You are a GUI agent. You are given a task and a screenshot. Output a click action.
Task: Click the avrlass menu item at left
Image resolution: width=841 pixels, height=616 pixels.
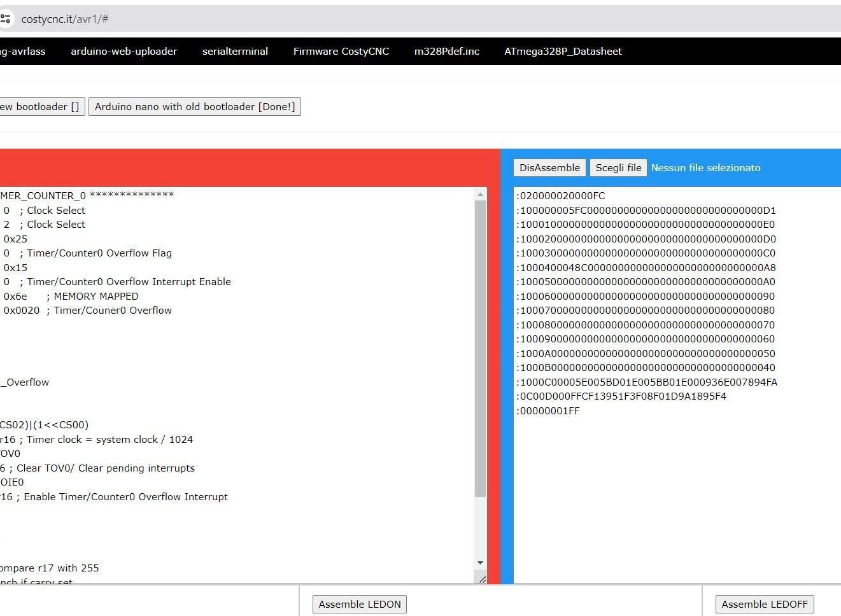click(x=23, y=52)
